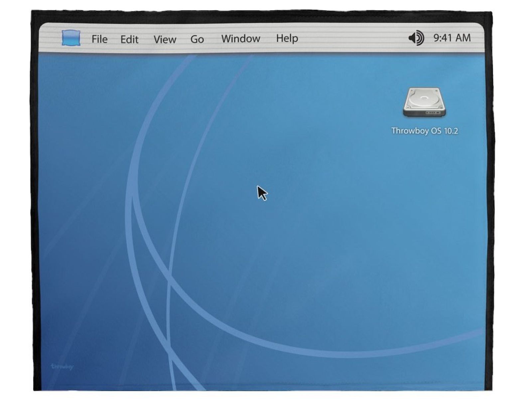Open the Edit menu

click(x=130, y=39)
